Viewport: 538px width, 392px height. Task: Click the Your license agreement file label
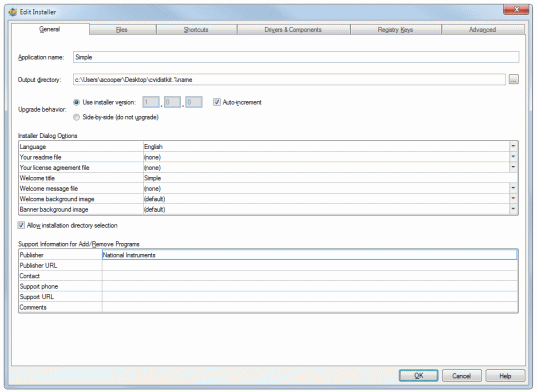[x=55, y=168]
